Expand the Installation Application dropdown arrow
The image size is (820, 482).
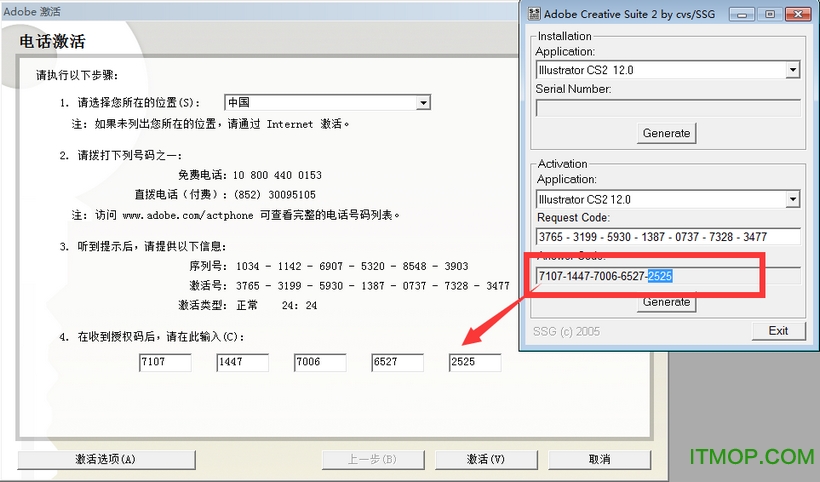pyautogui.click(x=793, y=70)
